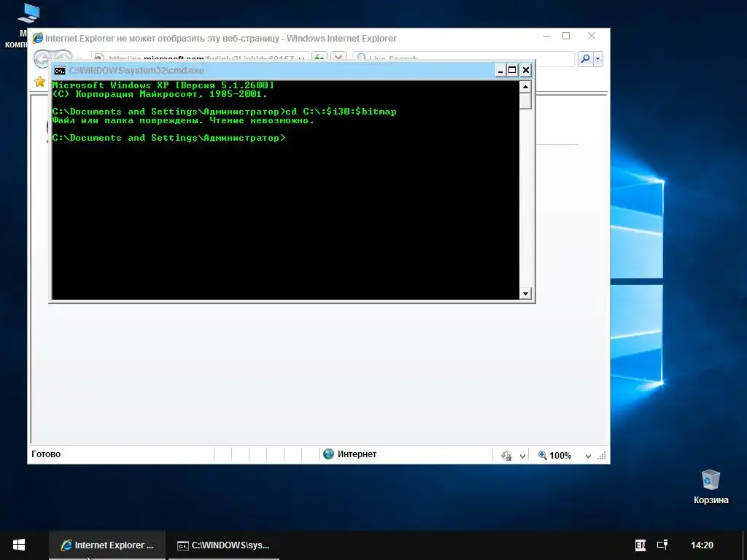Click the red Stop button in IE
Image resolution: width=747 pixels, height=560 pixels.
pyautogui.click(x=338, y=58)
